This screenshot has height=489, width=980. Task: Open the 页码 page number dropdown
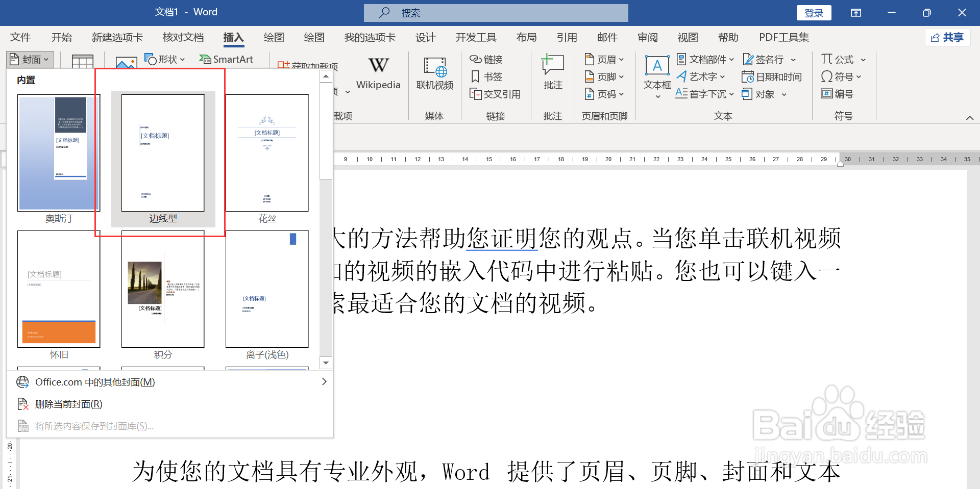(604, 94)
